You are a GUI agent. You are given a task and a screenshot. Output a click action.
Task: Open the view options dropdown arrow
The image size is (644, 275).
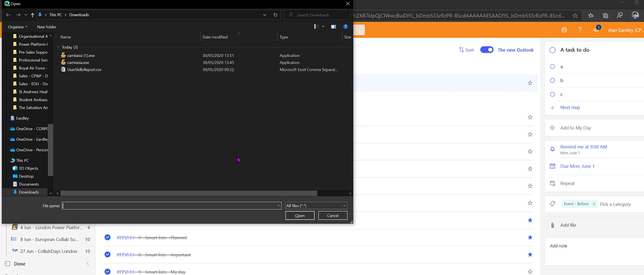pos(323,27)
